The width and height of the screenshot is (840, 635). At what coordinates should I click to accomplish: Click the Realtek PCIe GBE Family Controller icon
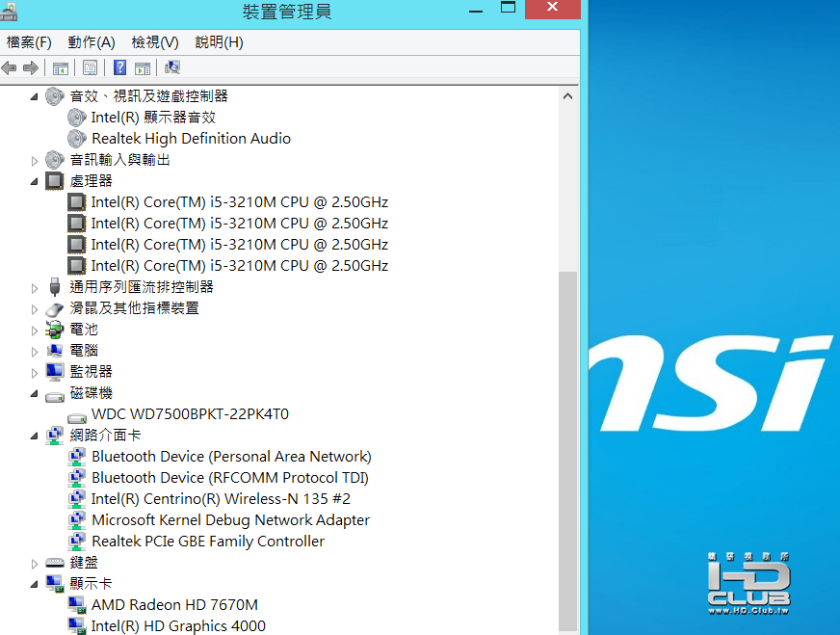[x=77, y=542]
